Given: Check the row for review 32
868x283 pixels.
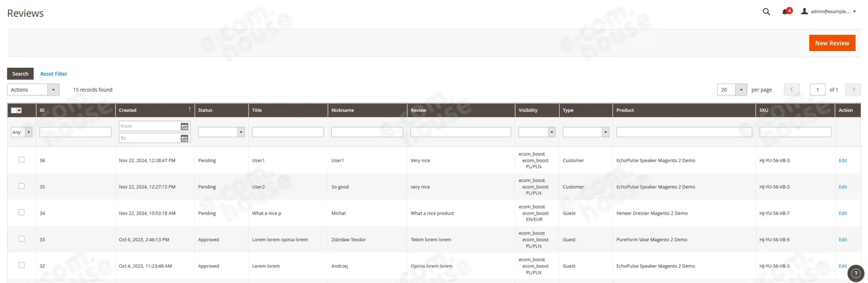Looking at the screenshot, I should tap(22, 265).
